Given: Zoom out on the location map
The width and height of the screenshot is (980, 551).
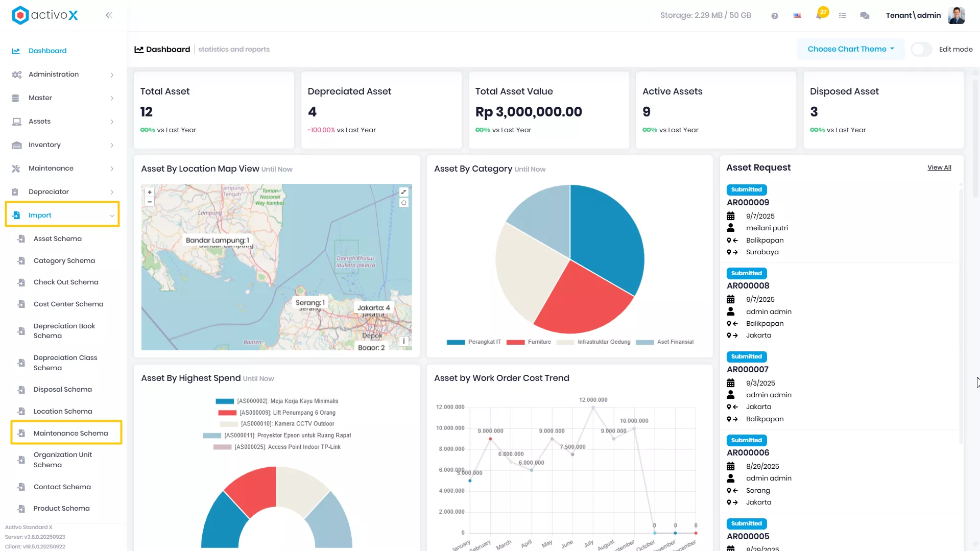Looking at the screenshot, I should click(x=150, y=202).
